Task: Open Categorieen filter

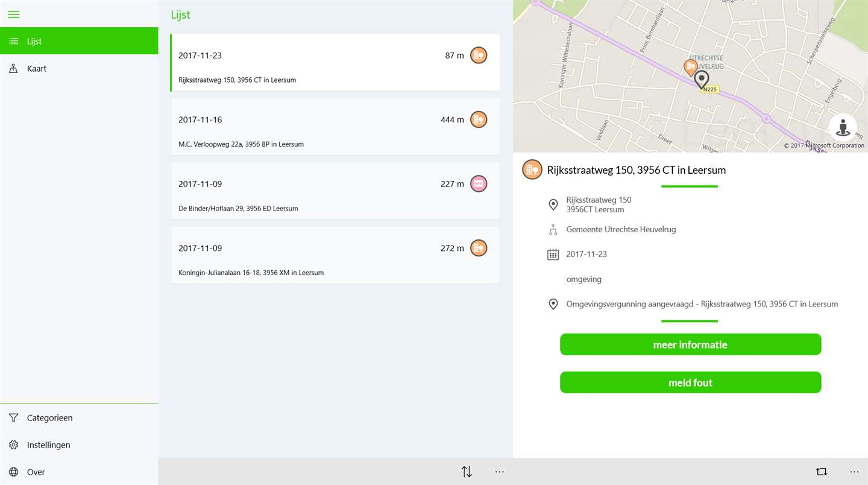Action: click(x=79, y=417)
